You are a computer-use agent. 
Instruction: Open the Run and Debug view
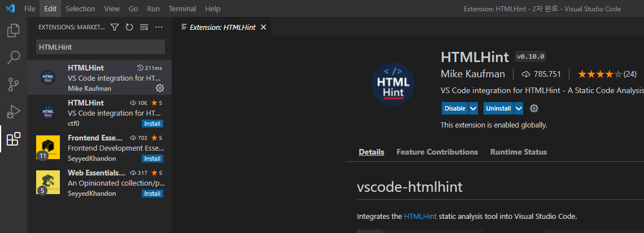click(14, 112)
